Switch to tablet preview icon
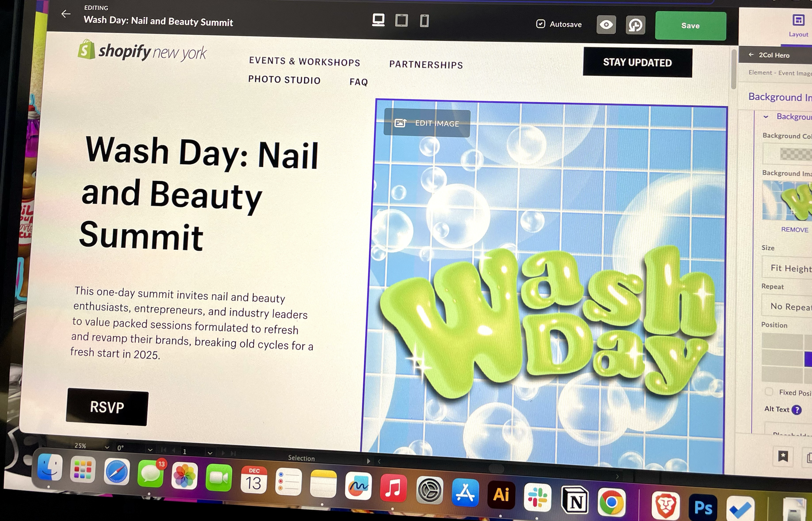The image size is (812, 521). click(x=401, y=21)
